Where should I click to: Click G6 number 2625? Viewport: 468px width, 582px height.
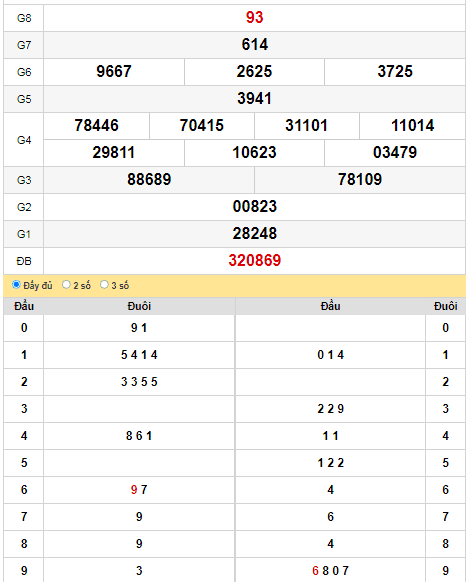[x=254, y=71]
